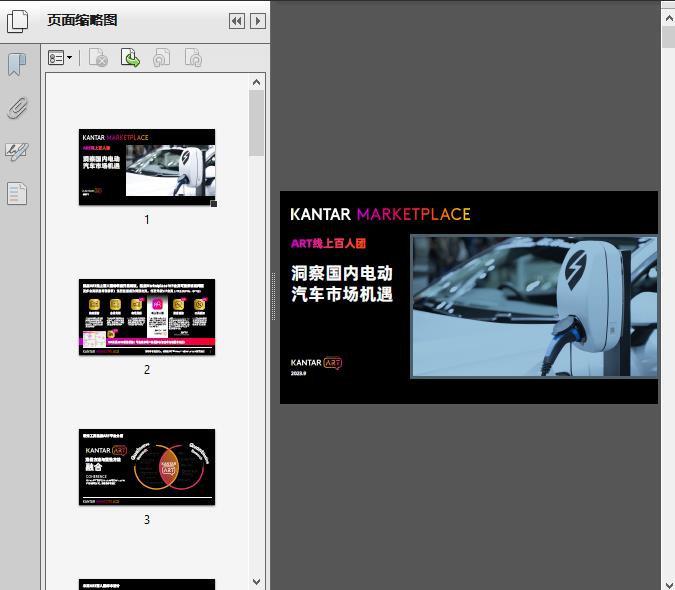Click the EV charger photo on slide
This screenshot has height=590, width=675.
(534, 306)
